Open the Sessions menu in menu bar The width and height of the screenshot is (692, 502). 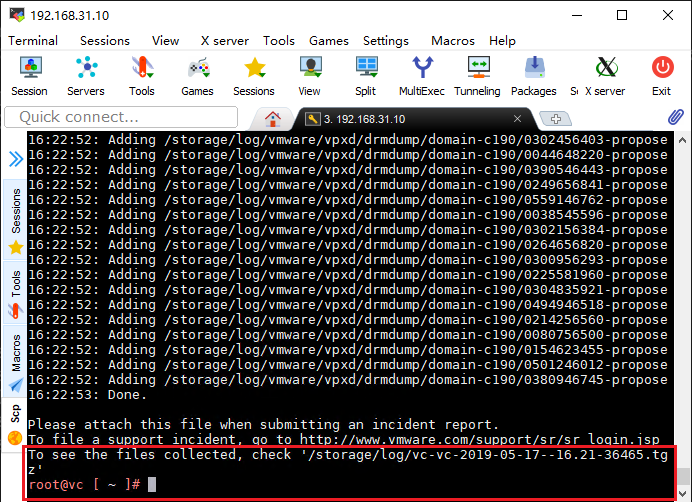tap(105, 41)
